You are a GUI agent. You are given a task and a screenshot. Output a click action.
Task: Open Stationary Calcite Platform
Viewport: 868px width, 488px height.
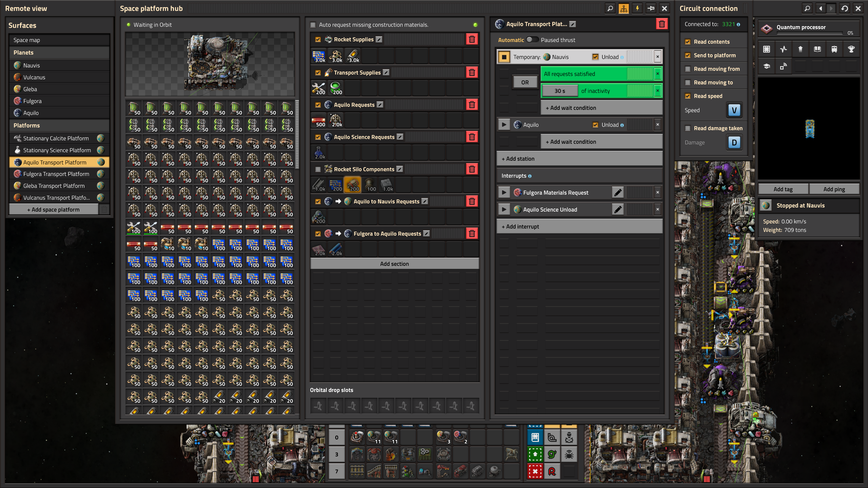[59, 138]
